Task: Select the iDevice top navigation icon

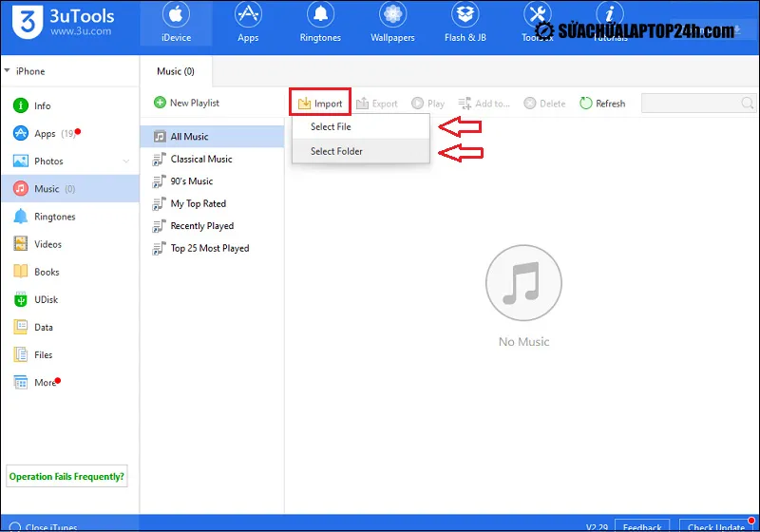Action: pyautogui.click(x=176, y=24)
